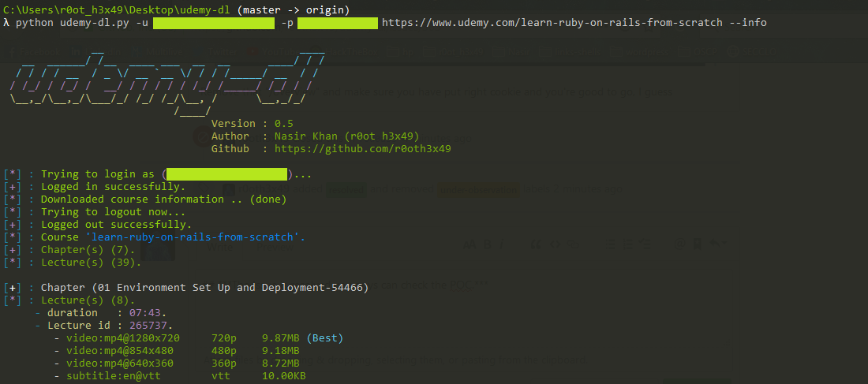Select 'Chapter (01 Environment Set Up and Deployment-54466)'
This screenshot has height=384, width=868.
coord(205,288)
